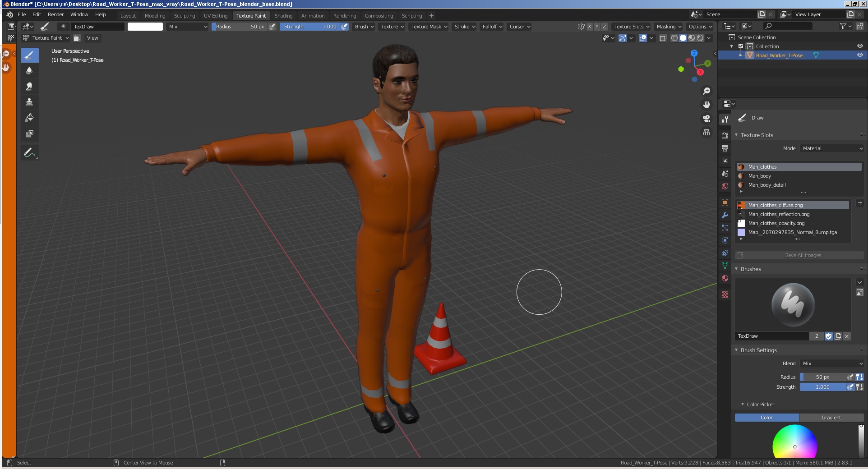The height and width of the screenshot is (469, 868).
Task: Open the Texture Paint mode dropdown
Action: [46, 38]
